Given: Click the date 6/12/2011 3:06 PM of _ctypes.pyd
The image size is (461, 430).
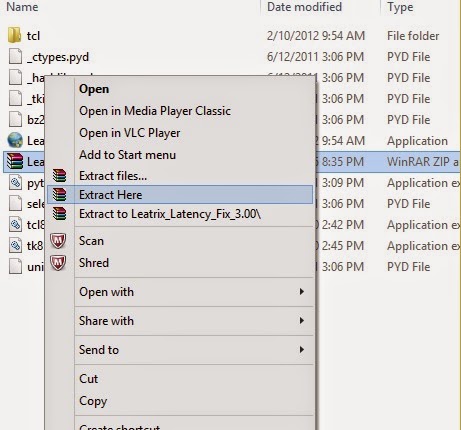Looking at the screenshot, I should click(x=316, y=57).
